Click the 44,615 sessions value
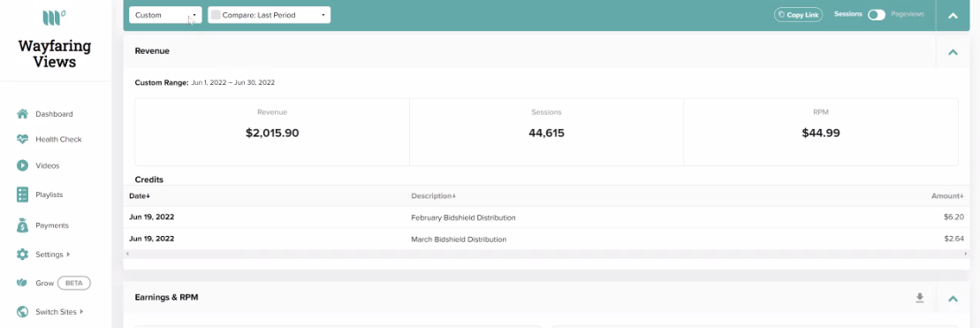 point(546,133)
